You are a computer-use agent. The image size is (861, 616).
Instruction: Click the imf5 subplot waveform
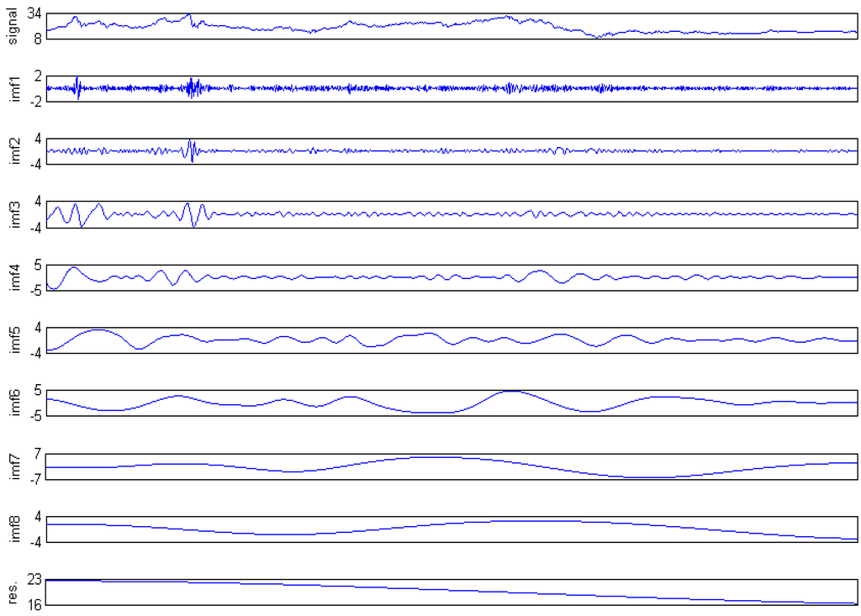click(452, 340)
